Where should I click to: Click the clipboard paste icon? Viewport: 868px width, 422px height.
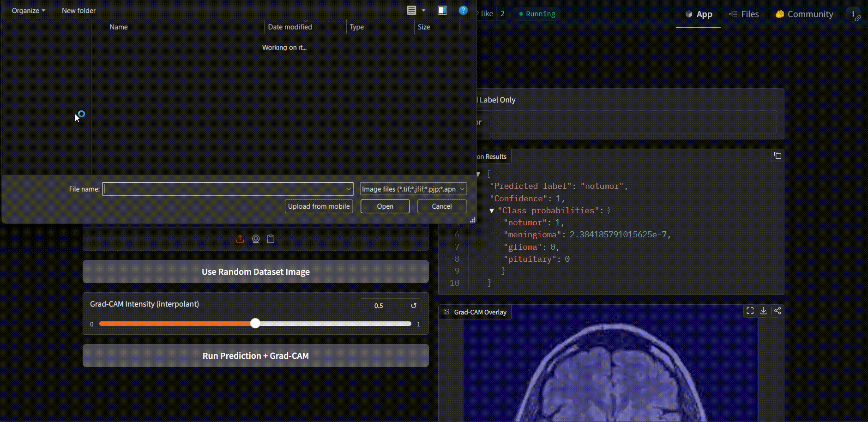[x=271, y=239]
